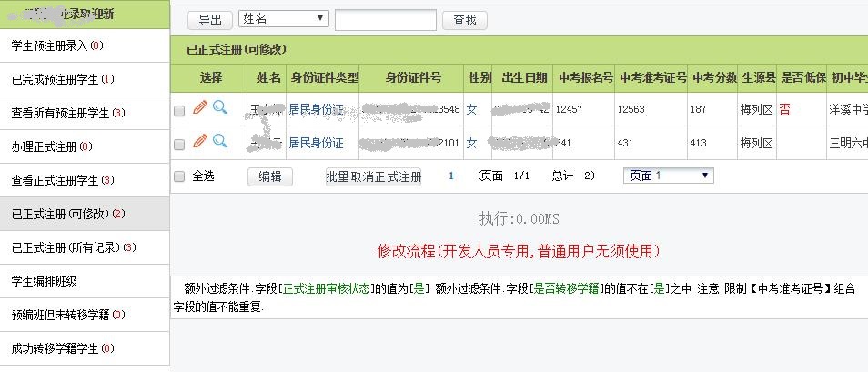Click the red 否 value in 是否低保 column
This screenshot has width=868, height=372.
click(x=784, y=110)
